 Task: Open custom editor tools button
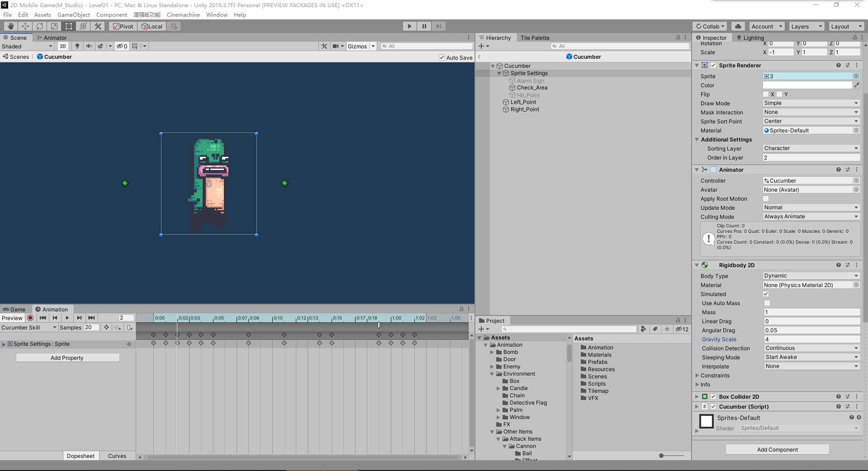coord(98,26)
